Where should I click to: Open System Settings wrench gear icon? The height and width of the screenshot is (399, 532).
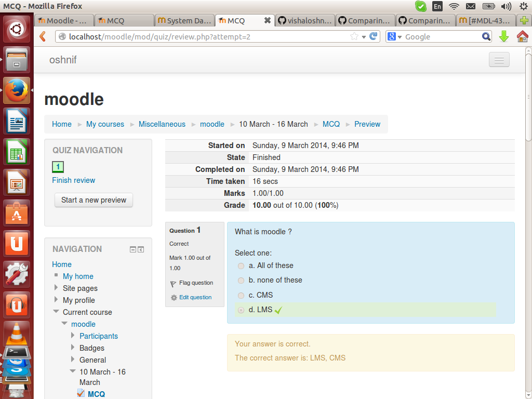[17, 274]
